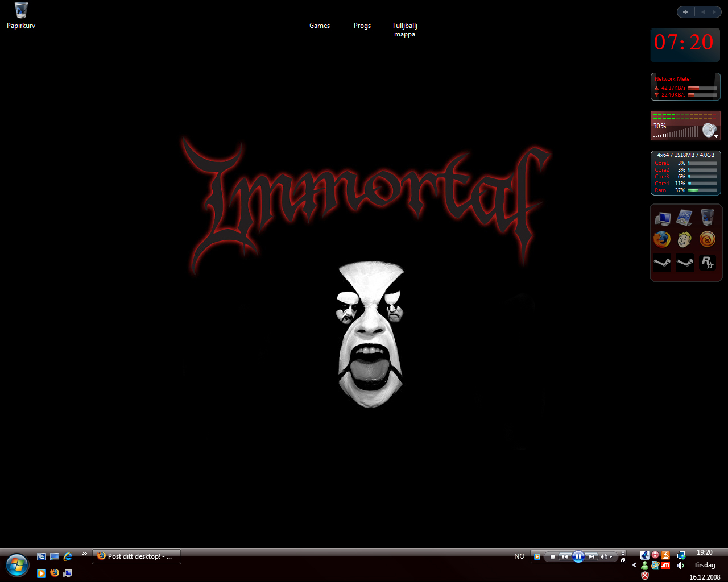Click the taskbar clock showing 19:20
The width and height of the screenshot is (728, 582).
point(705,552)
